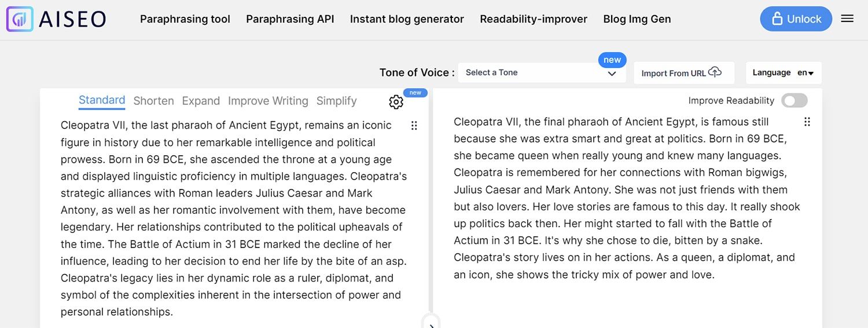
Task: Go to Instant blog generator
Action: (407, 19)
